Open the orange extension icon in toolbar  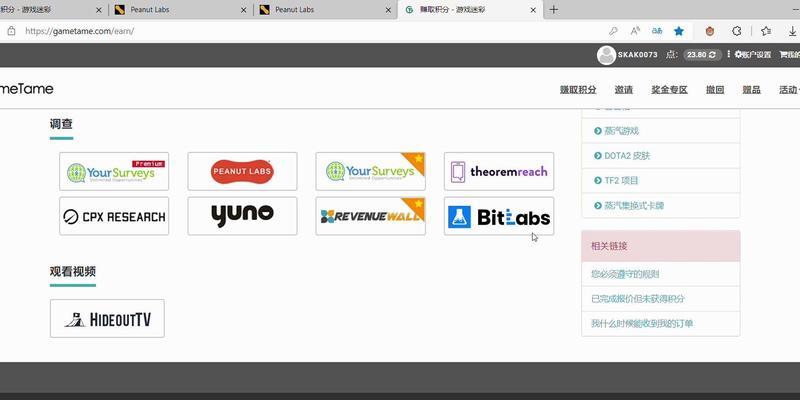click(x=710, y=31)
